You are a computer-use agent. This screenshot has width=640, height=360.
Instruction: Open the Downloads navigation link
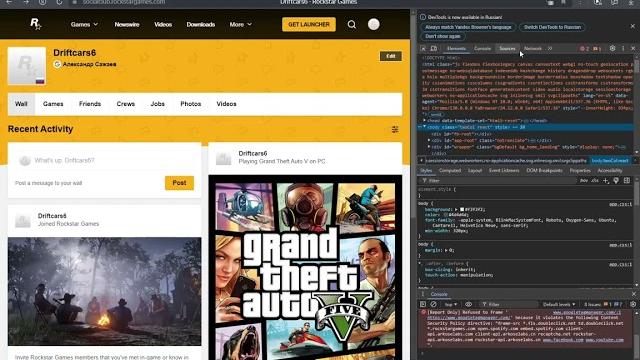point(201,24)
